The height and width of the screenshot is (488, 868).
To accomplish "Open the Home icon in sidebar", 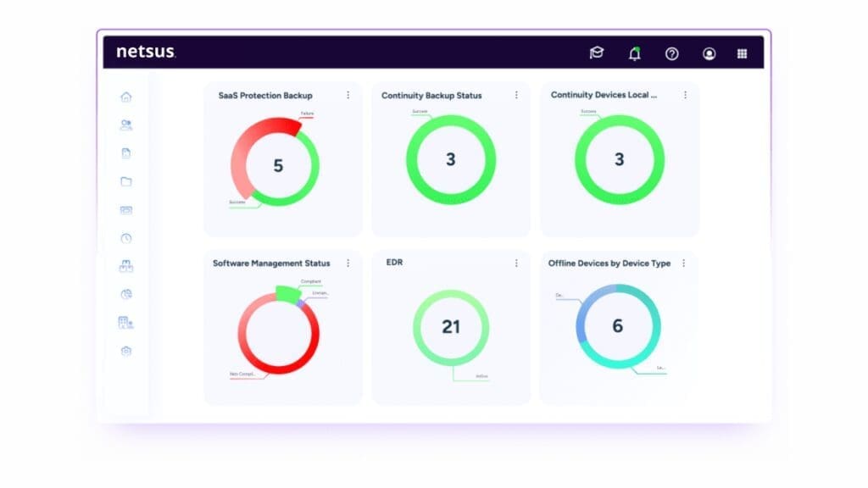I will 126,97.
